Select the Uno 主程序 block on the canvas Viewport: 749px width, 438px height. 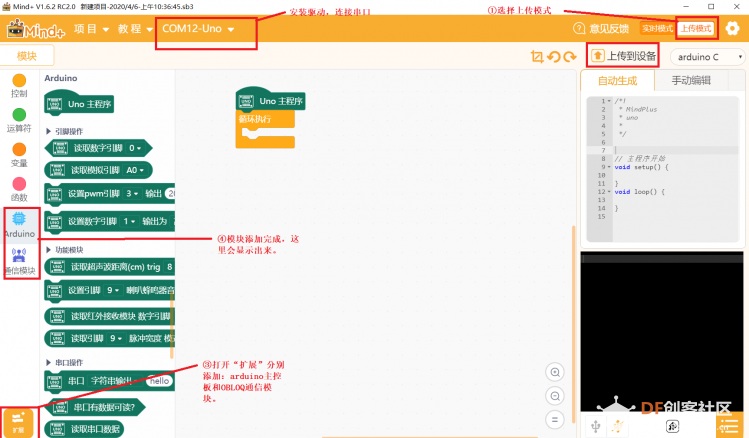(270, 101)
